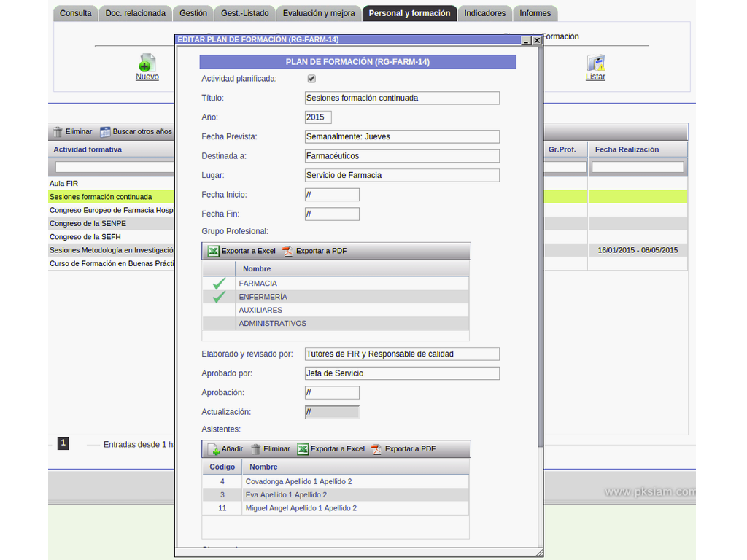Image resolution: width=747 pixels, height=560 pixels.
Task: Select attendee Covadonga Apellido 1 Apellido 2
Action: point(336,481)
